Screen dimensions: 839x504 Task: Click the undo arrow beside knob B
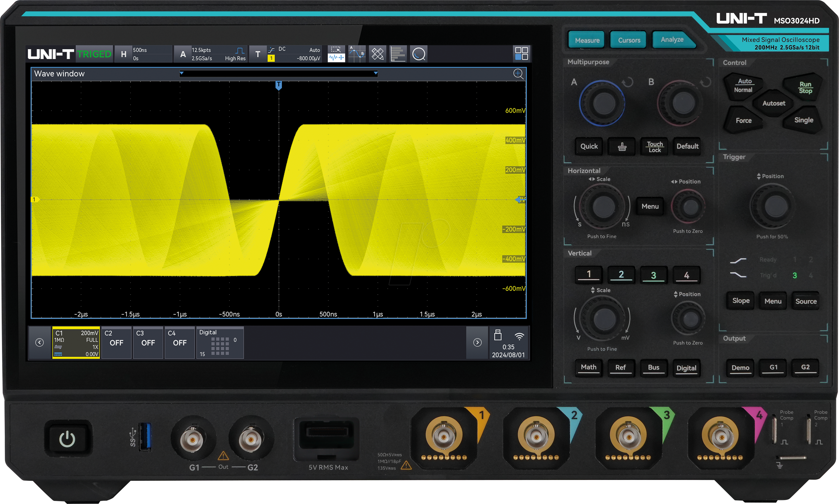click(x=706, y=82)
